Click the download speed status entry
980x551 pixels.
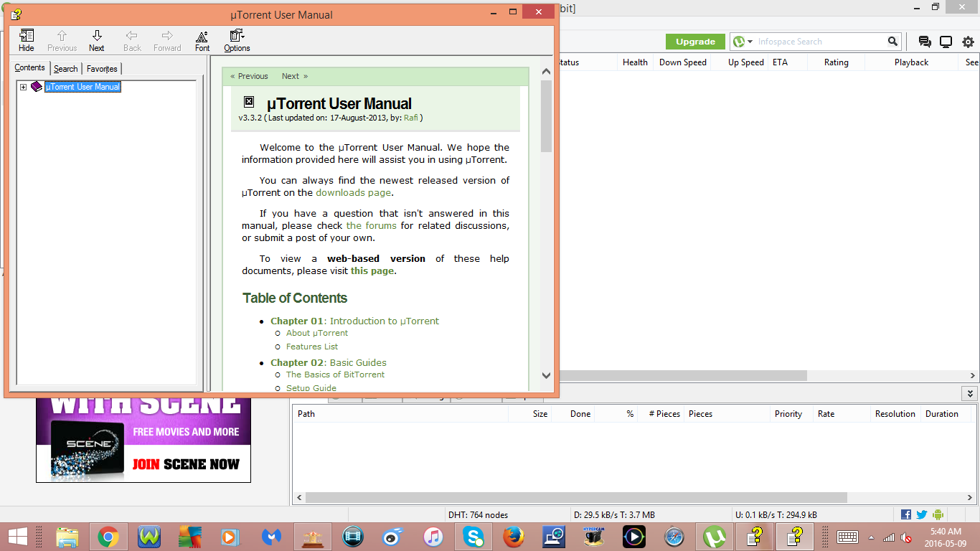(x=614, y=514)
